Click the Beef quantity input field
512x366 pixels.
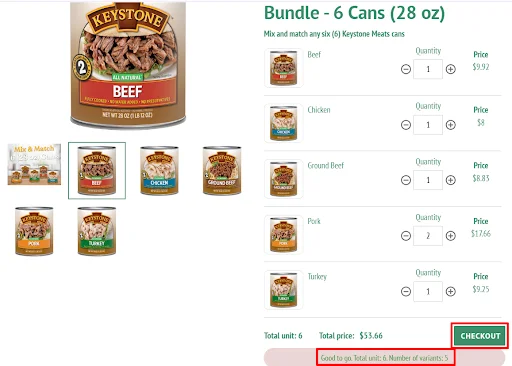428,69
